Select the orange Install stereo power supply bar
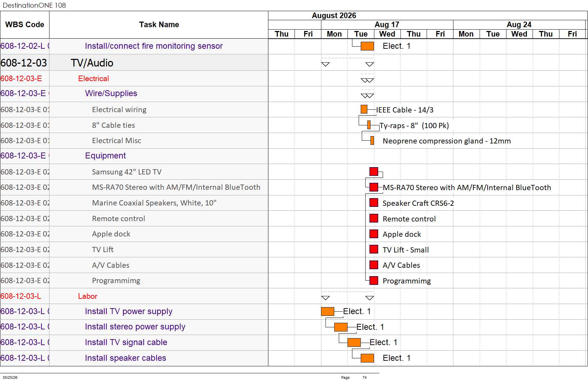The width and height of the screenshot is (588, 382). coord(341,327)
